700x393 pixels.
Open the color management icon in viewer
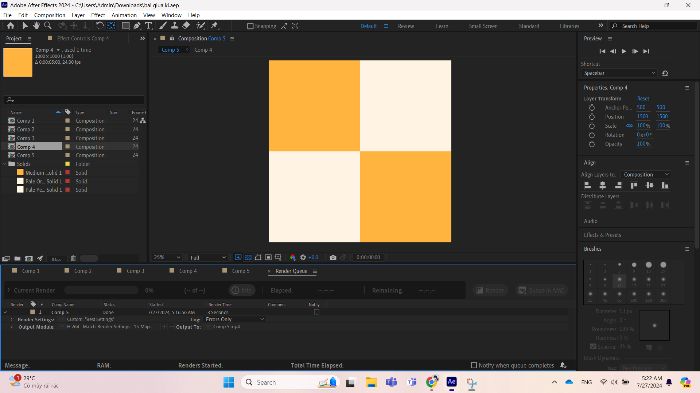[292, 257]
